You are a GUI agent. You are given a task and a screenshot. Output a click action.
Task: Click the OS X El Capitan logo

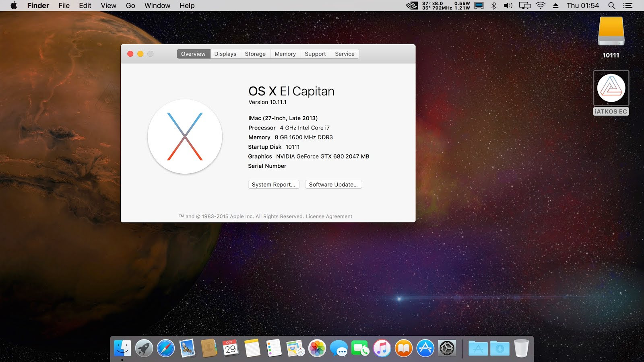185,136
